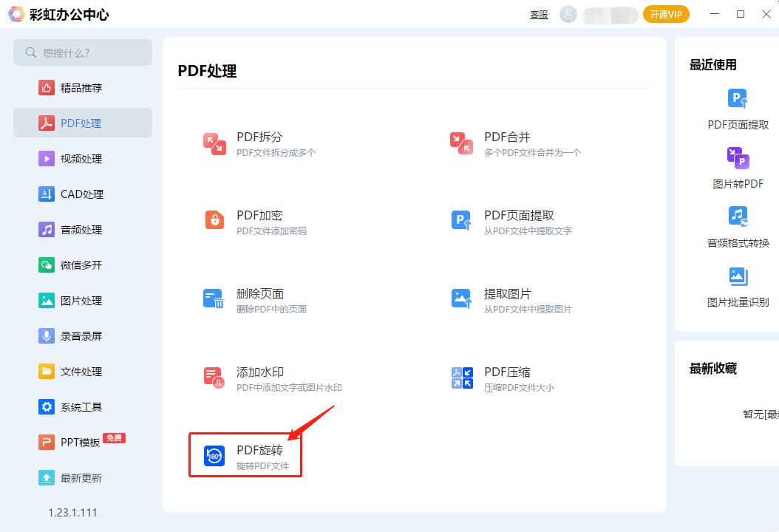Image resolution: width=779 pixels, height=532 pixels.
Task: Click the 开通VIP button
Action: click(x=666, y=14)
